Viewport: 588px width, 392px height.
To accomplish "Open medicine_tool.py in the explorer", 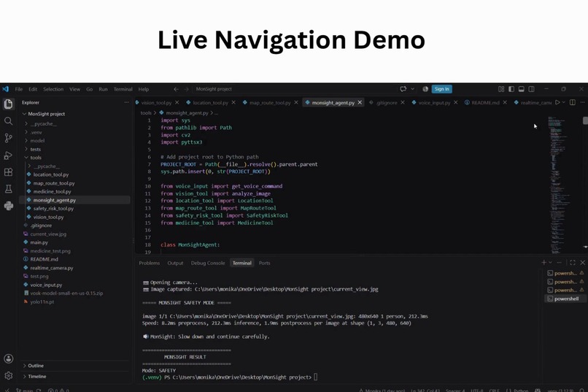I will (x=52, y=191).
